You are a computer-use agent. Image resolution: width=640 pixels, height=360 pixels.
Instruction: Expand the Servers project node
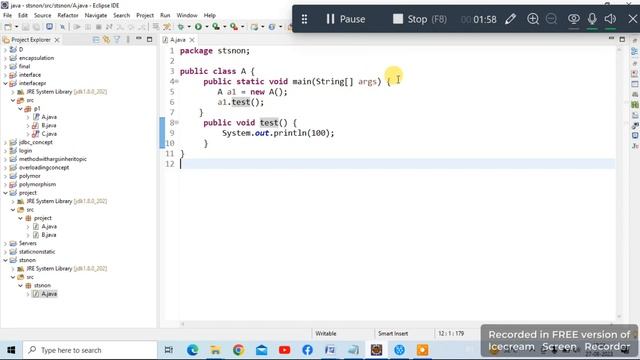pyautogui.click(x=5, y=243)
